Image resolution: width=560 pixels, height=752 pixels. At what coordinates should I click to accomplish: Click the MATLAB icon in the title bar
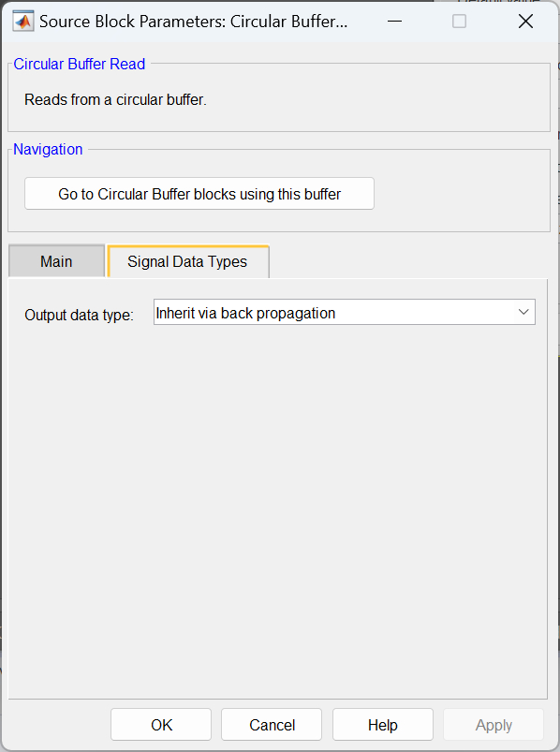(22, 20)
